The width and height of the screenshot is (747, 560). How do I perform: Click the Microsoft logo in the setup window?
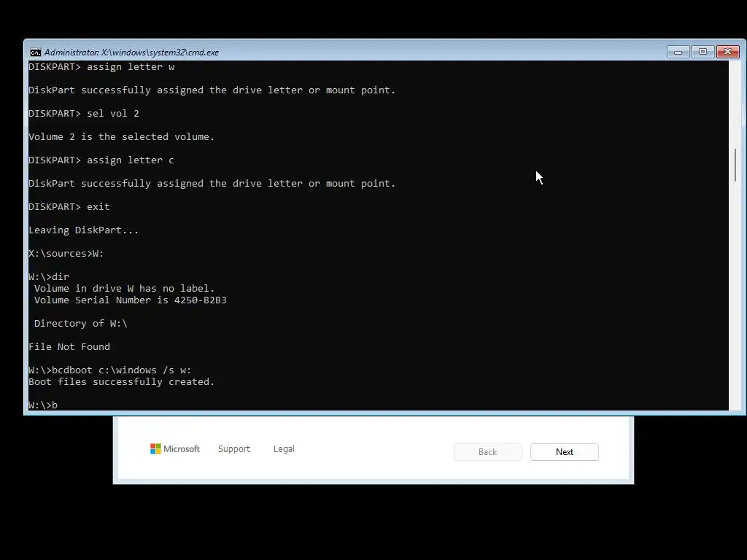pyautogui.click(x=175, y=449)
